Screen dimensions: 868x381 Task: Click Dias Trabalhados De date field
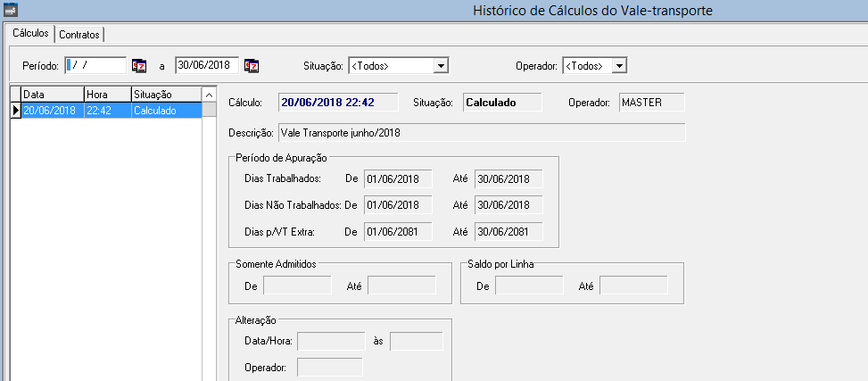point(398,178)
